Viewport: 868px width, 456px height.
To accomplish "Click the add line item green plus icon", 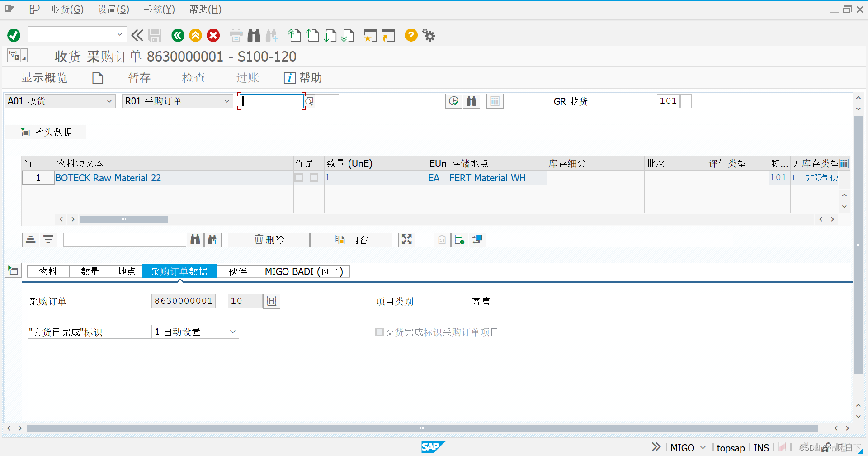I will click(460, 240).
